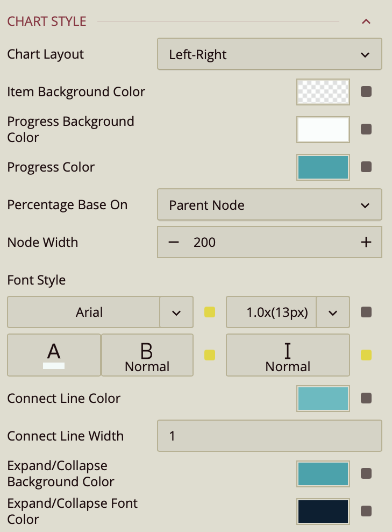Click the bold B Normal button
Viewport: 392px width, 532px height.
click(x=147, y=355)
